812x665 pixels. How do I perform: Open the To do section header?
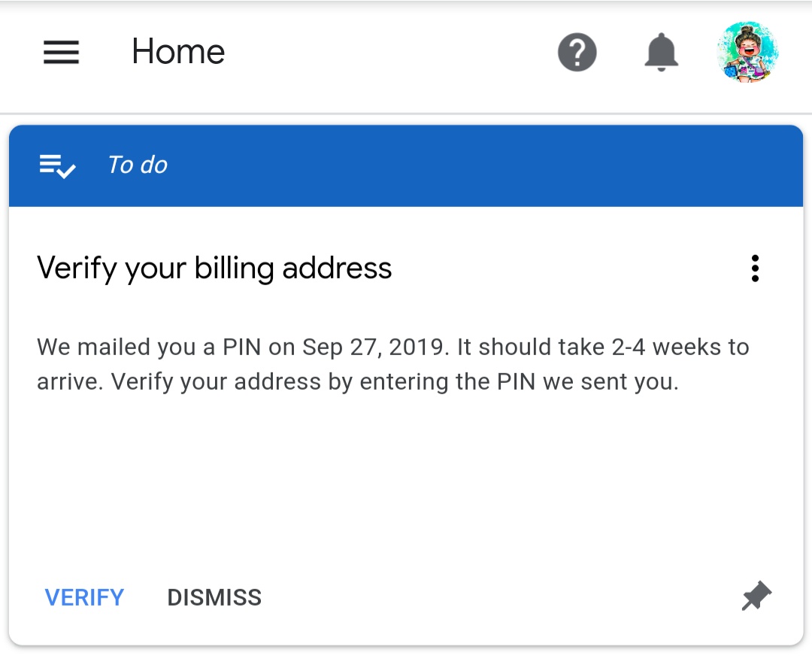[138, 165]
